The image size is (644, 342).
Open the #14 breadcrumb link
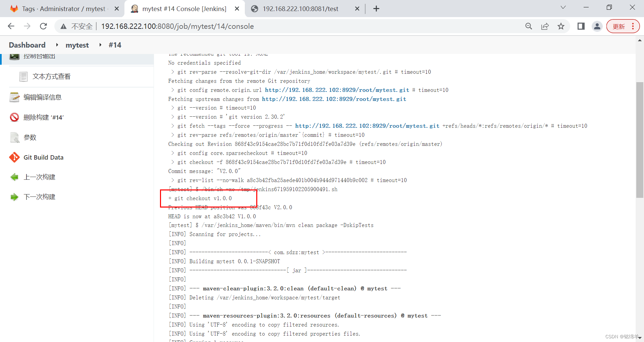point(115,45)
